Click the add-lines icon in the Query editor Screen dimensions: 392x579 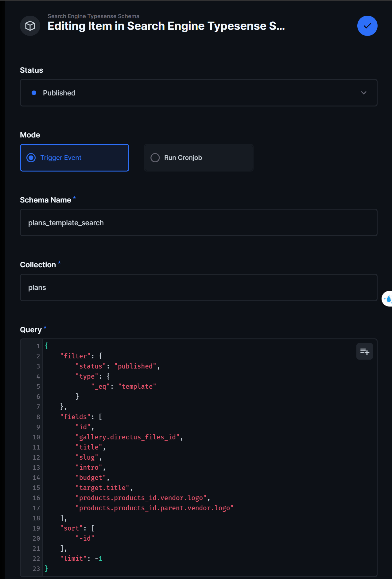[x=364, y=351]
